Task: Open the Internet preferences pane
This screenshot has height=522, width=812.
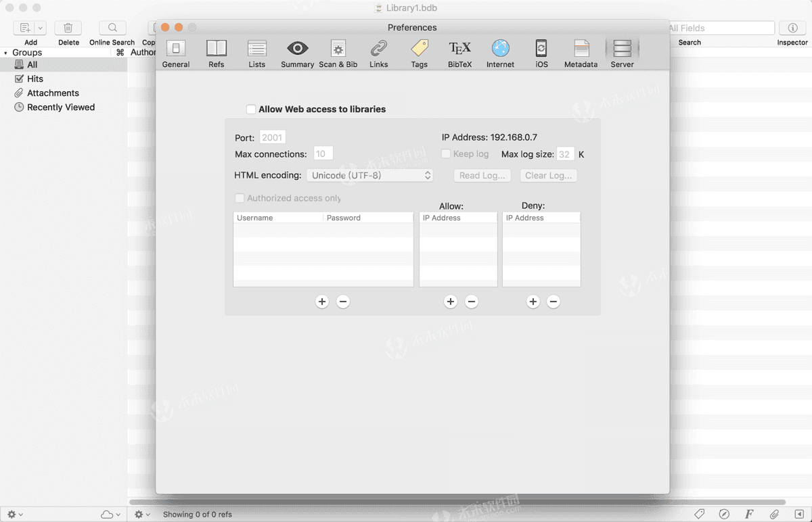Action: pyautogui.click(x=500, y=53)
